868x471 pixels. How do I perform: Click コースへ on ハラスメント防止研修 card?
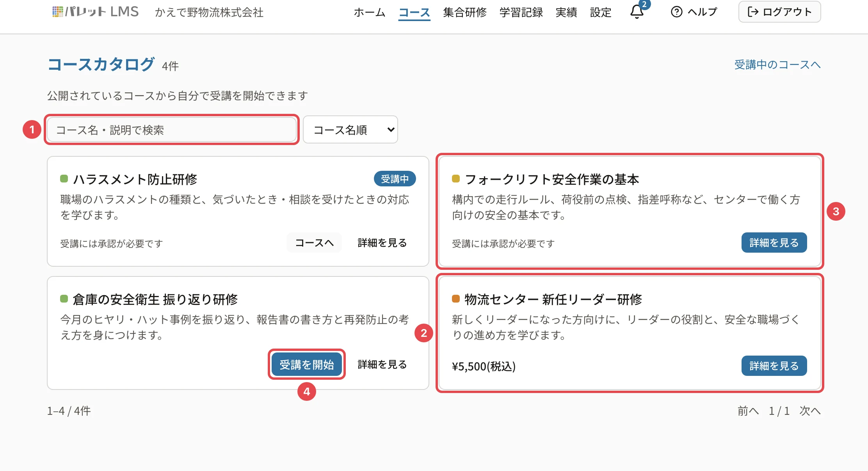(x=314, y=243)
